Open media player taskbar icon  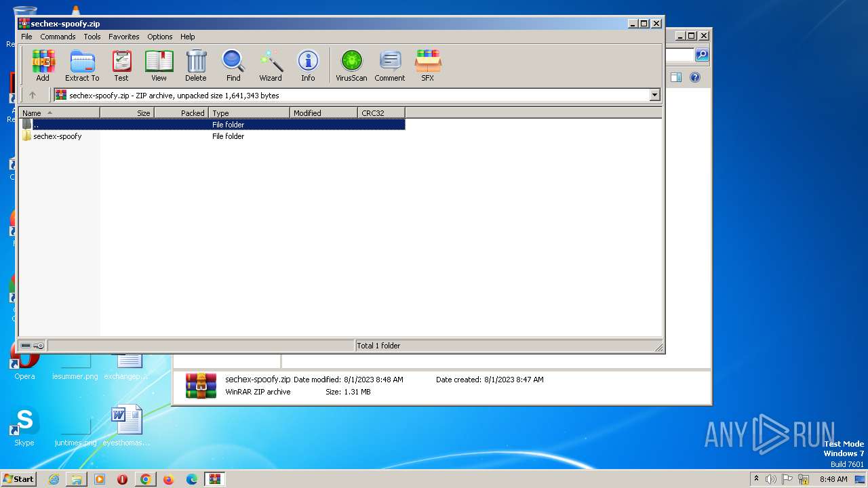pyautogui.click(x=100, y=479)
